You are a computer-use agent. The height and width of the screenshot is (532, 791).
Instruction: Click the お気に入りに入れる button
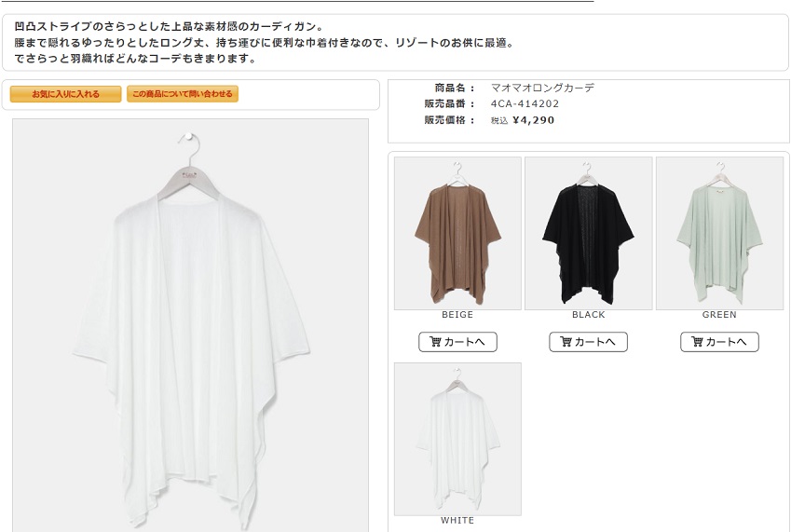(x=65, y=94)
